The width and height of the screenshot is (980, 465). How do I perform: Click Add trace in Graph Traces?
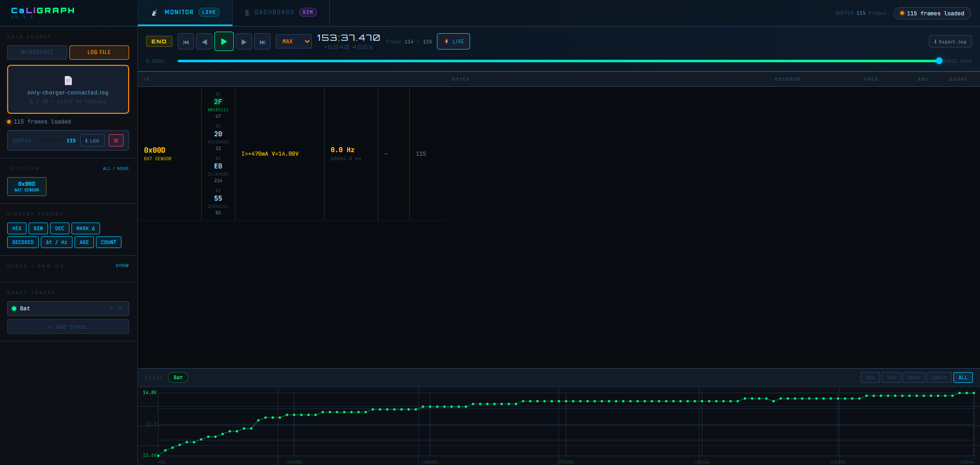pyautogui.click(x=68, y=327)
